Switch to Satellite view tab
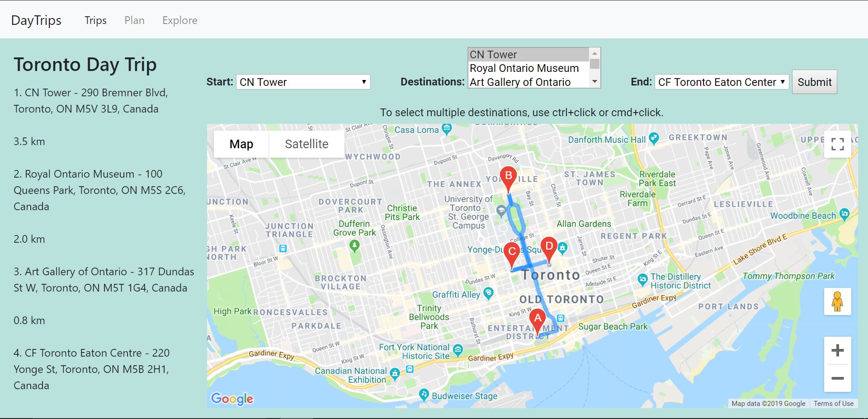The image size is (868, 419). click(x=307, y=144)
